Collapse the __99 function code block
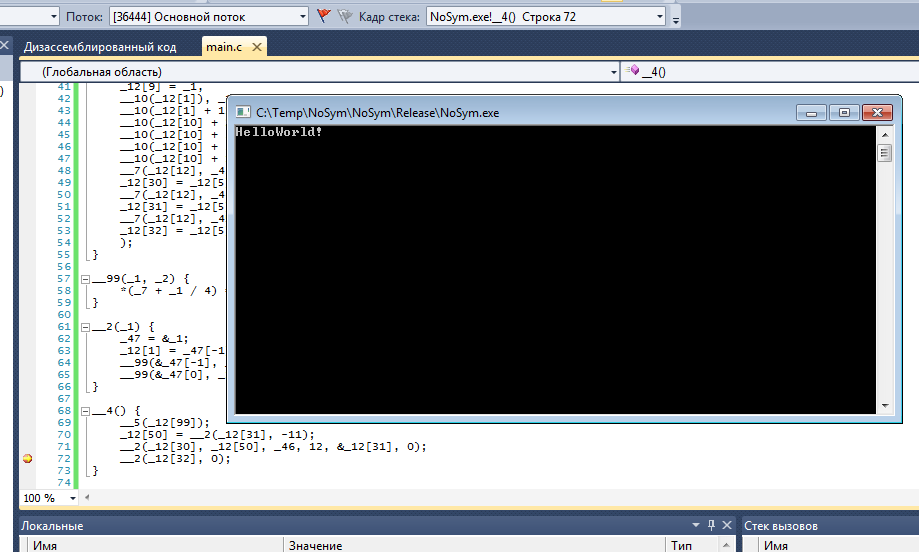This screenshot has width=919, height=552. tap(86, 277)
